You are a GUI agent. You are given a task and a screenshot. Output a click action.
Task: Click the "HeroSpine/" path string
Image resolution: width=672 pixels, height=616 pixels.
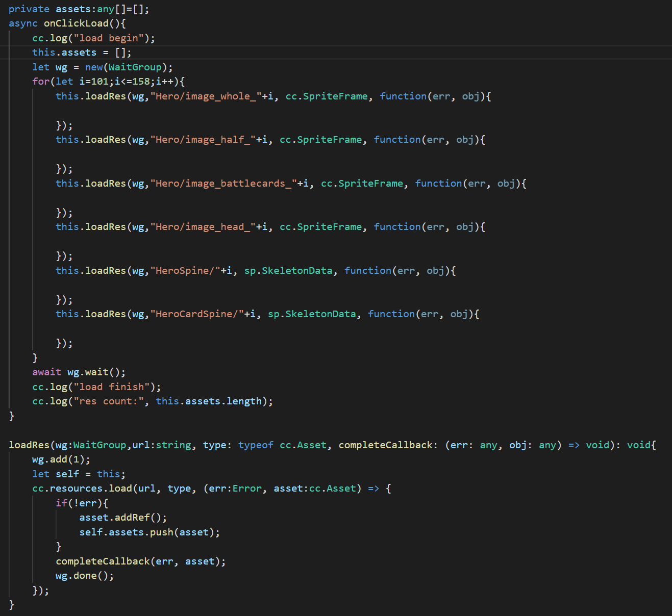coord(185,271)
